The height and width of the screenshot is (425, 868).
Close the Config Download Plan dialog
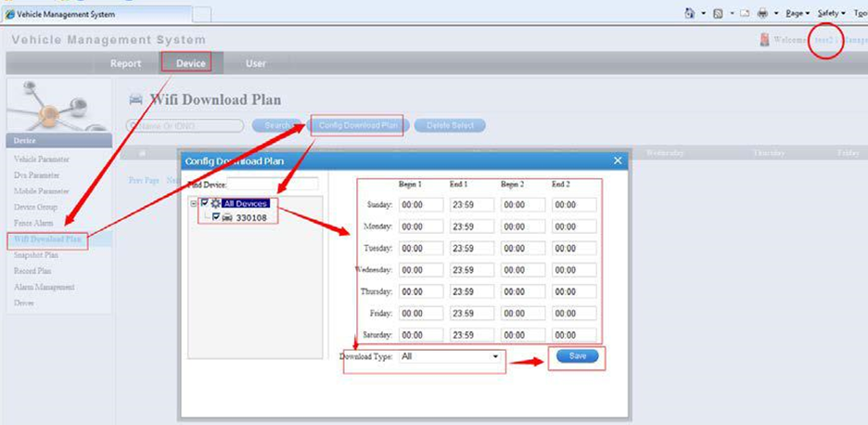[x=618, y=161]
